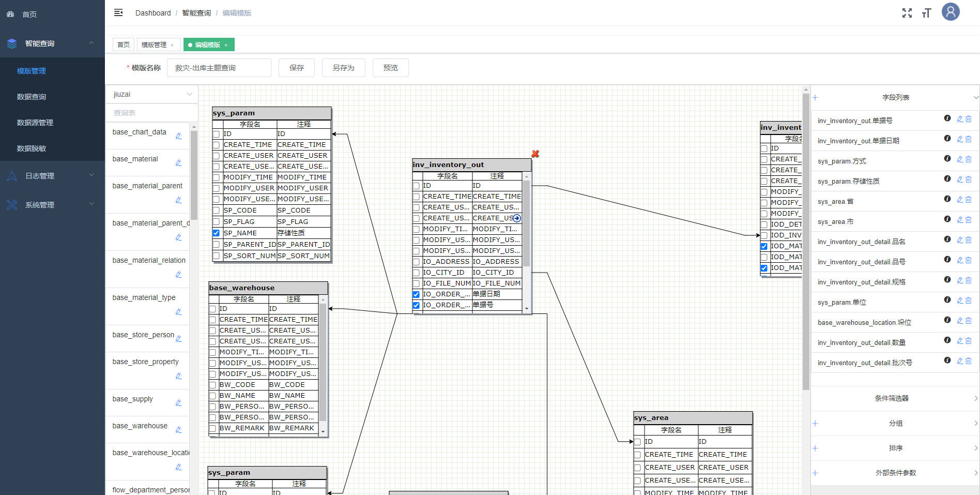Image resolution: width=980 pixels, height=495 pixels.
Task: Delete the inv_inventory_out_detail.品名 field
Action: tap(969, 240)
